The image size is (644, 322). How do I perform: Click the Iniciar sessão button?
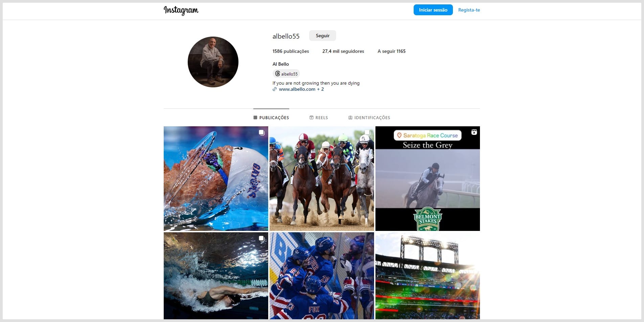tap(433, 10)
